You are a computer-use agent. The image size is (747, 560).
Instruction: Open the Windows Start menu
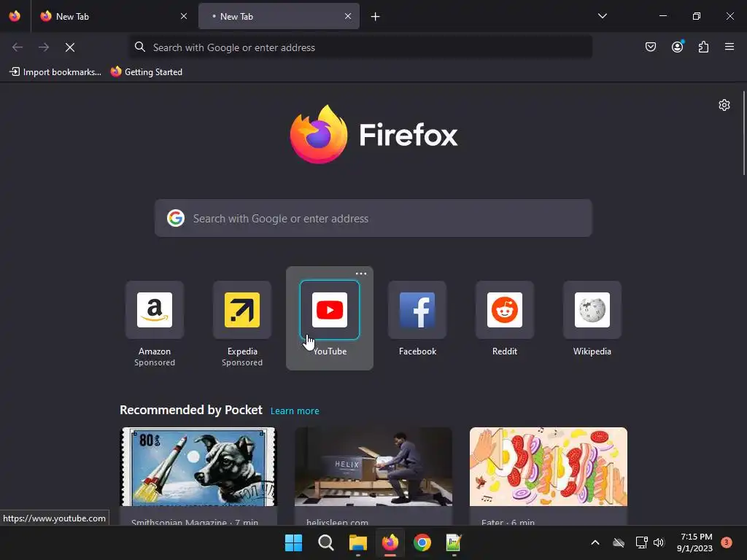point(293,542)
